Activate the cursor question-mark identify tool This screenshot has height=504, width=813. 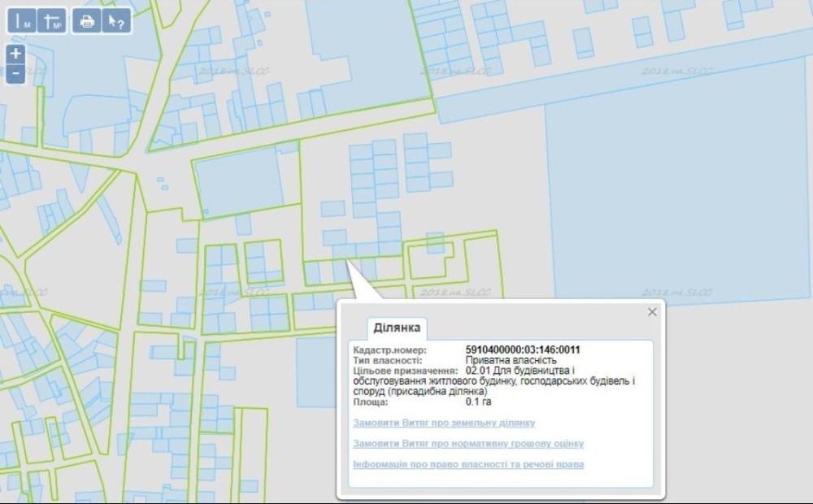pos(116,21)
